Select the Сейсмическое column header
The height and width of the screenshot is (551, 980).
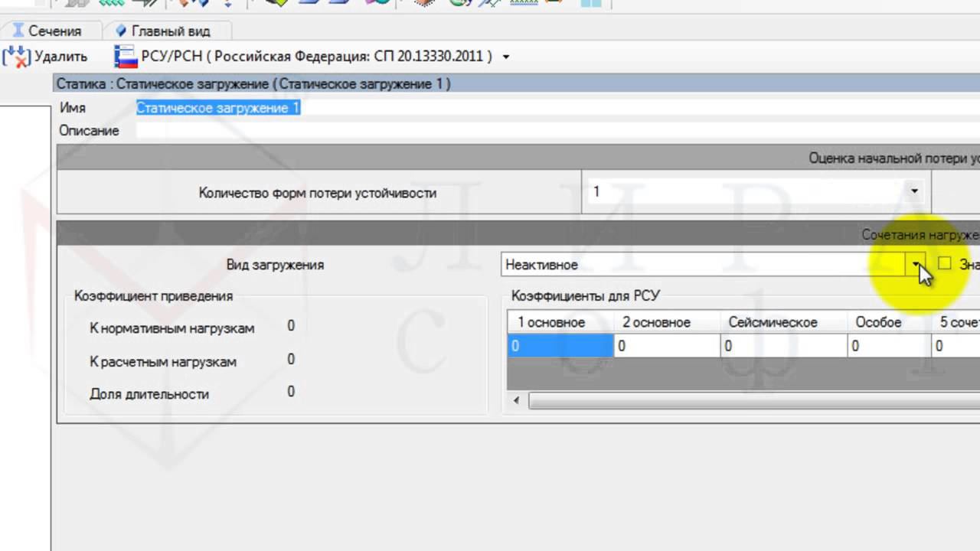click(x=783, y=323)
